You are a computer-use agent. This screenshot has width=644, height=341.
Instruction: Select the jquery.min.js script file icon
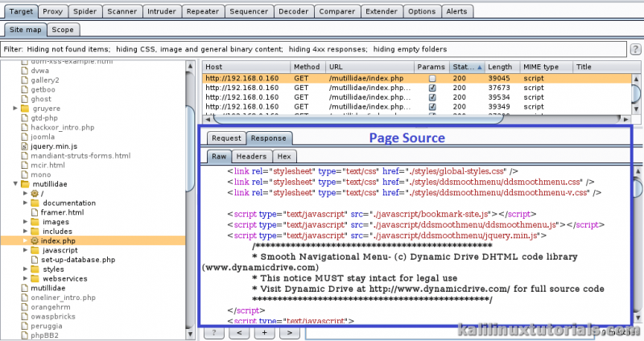click(x=24, y=146)
